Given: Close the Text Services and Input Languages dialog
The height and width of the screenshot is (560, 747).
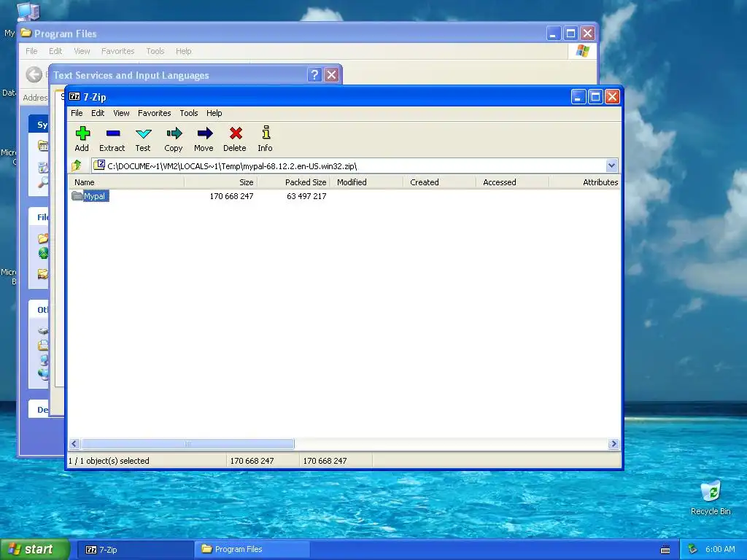Looking at the screenshot, I should (332, 75).
